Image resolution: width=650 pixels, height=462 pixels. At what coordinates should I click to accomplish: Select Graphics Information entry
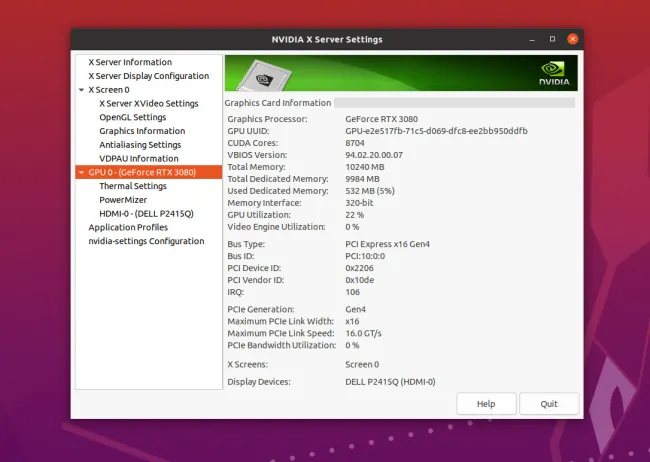point(141,131)
